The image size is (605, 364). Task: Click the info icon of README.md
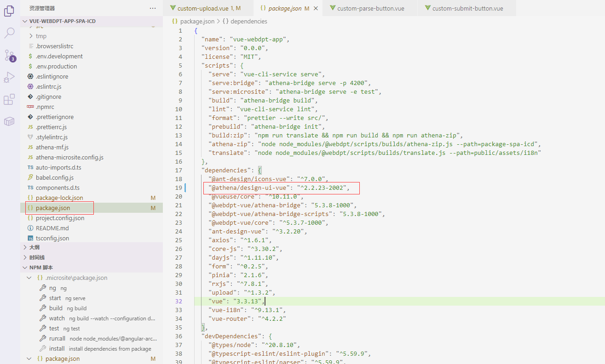click(30, 228)
